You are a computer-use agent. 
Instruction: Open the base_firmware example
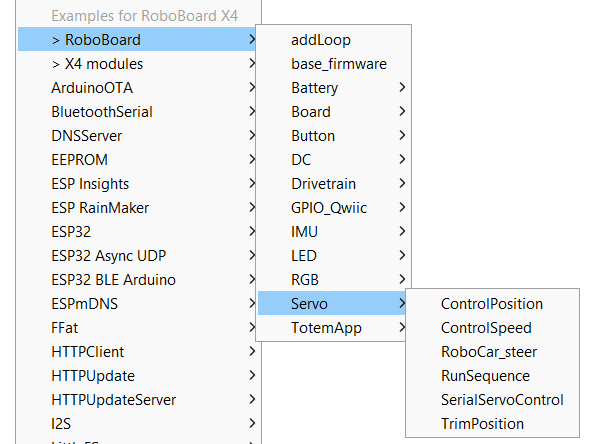click(333, 64)
